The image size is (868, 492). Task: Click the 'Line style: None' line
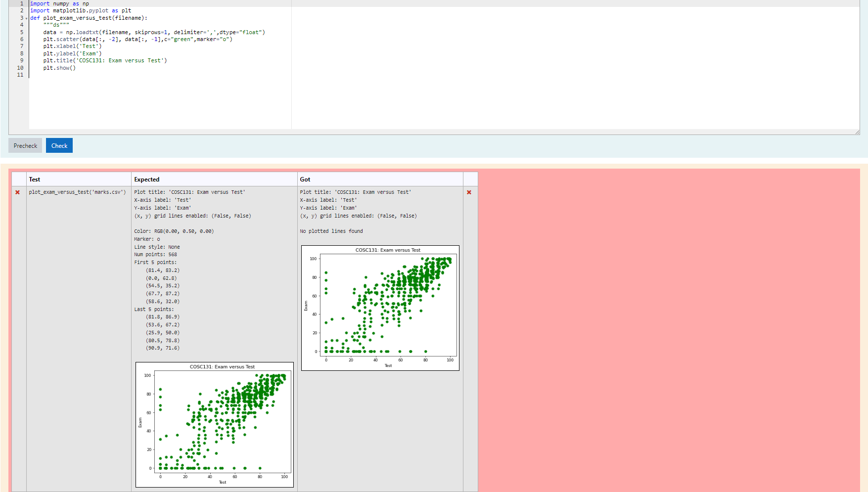point(157,247)
